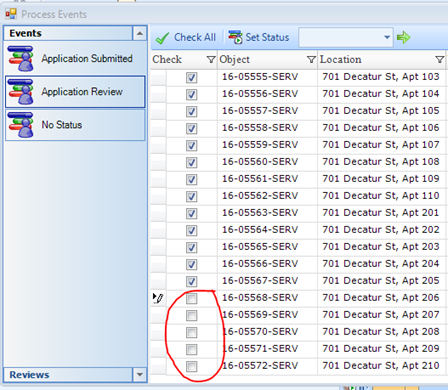The height and width of the screenshot is (390, 448).
Task: Click location 701 Decatur St, Apt 103
Action: pyautogui.click(x=381, y=77)
